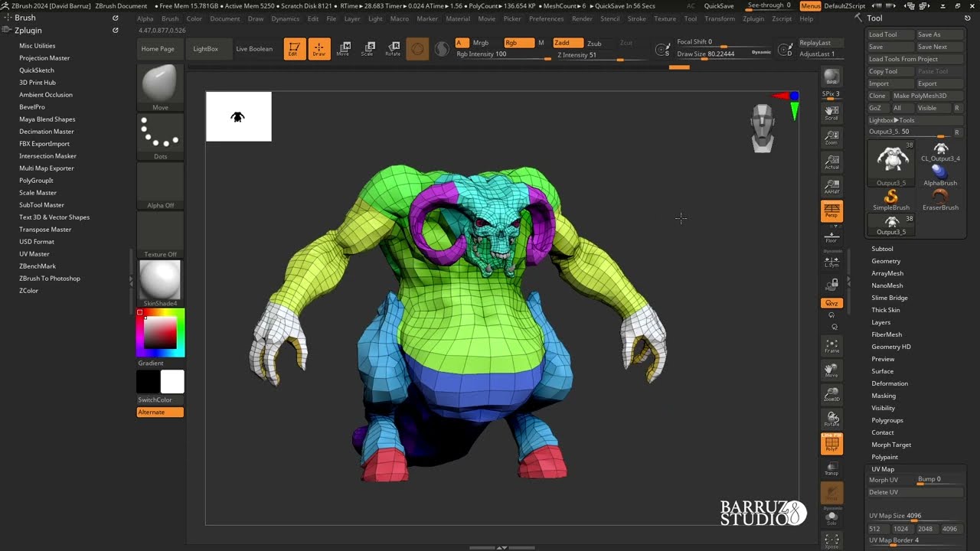The image size is (980, 551).
Task: Select the Scale gizmo icon in top shelf
Action: pyautogui.click(x=367, y=49)
